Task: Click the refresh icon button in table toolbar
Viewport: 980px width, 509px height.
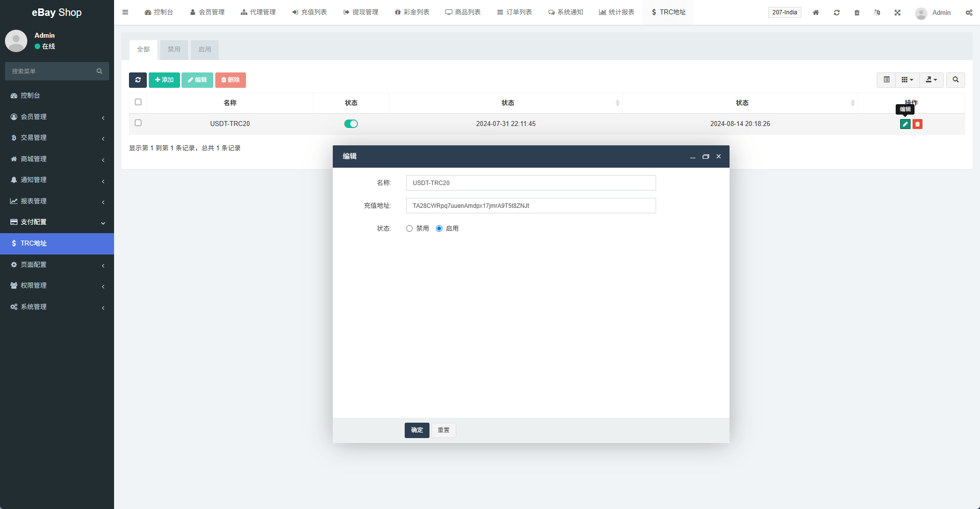Action: click(137, 80)
